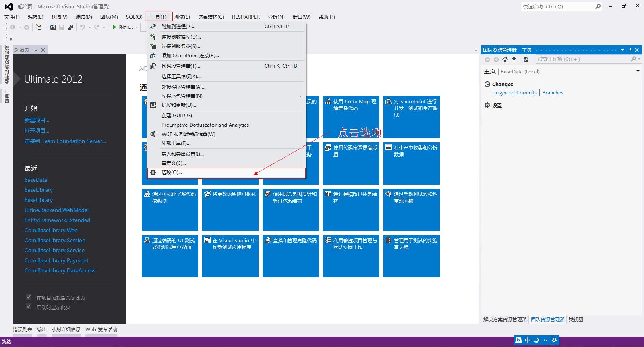Viewport: 644px width, 347px height.
Task: Click the SharePoint development tile
Action: tap(412, 117)
